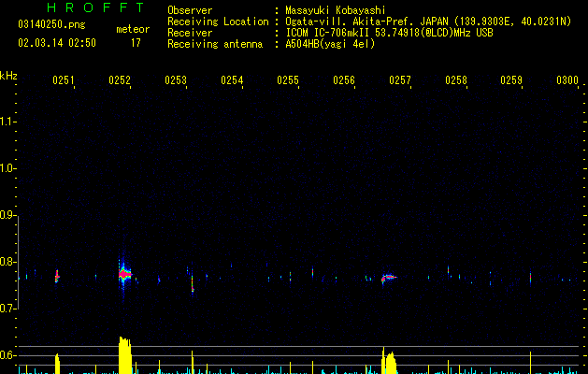Click the 0300 time marker
The image size is (588, 374).
click(567, 80)
